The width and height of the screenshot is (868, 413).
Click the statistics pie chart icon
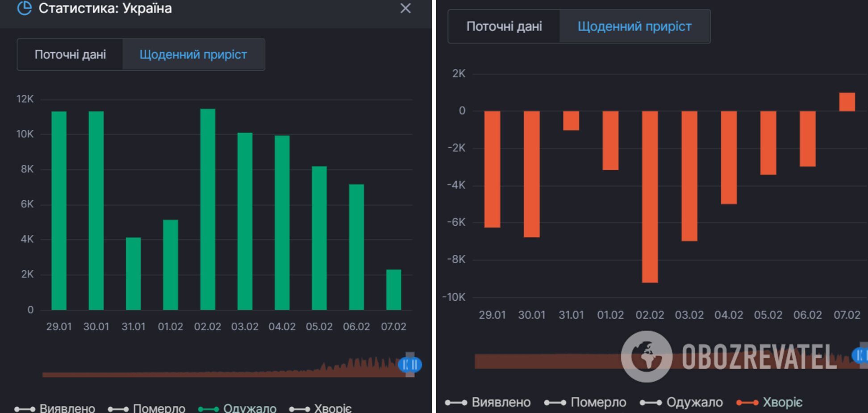[24, 8]
